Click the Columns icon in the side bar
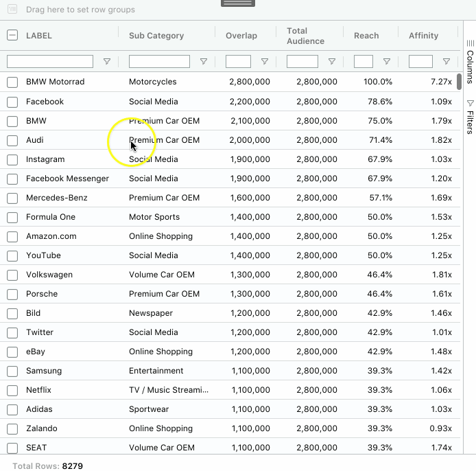Screen dimensions: 476x471 pyautogui.click(x=471, y=43)
